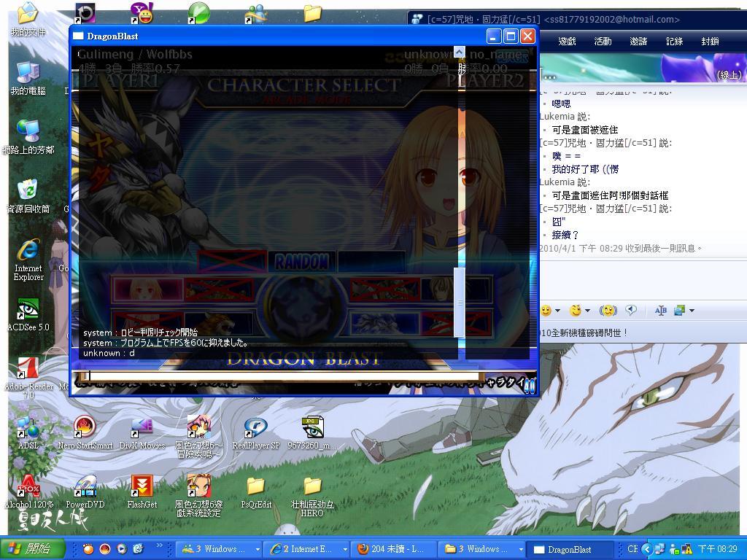Select the RANDOM character button
The width and height of the screenshot is (747, 560).
(x=301, y=262)
